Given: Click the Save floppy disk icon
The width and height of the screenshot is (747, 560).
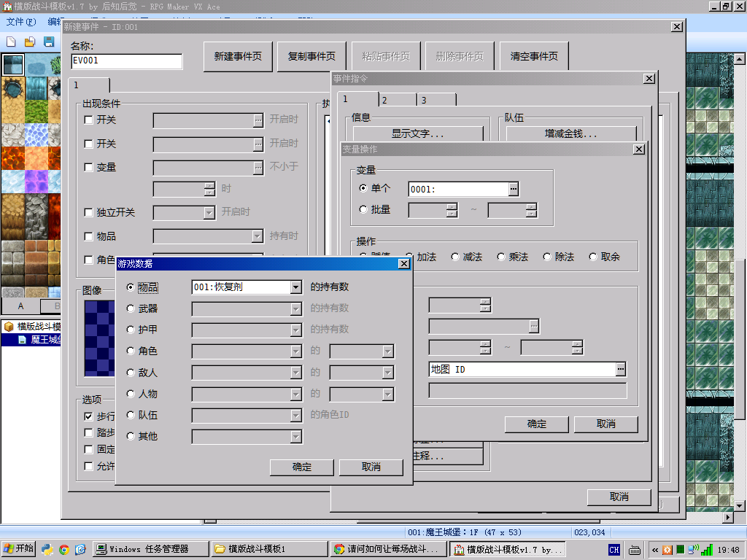Looking at the screenshot, I should (49, 42).
